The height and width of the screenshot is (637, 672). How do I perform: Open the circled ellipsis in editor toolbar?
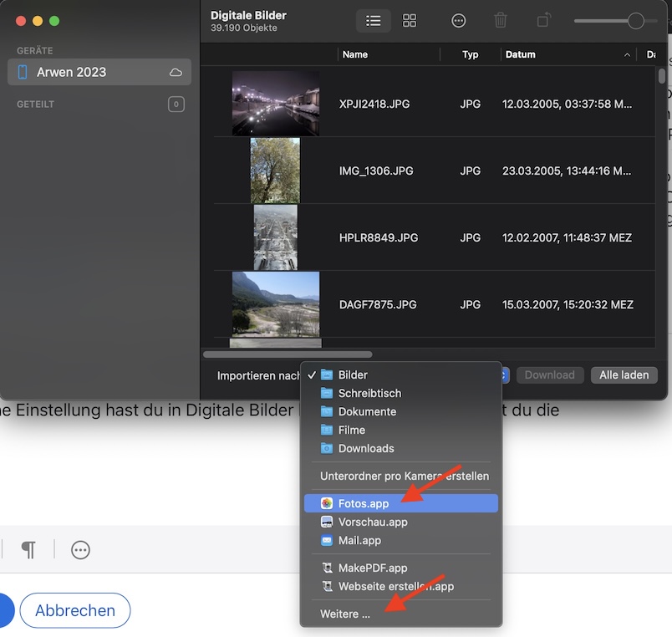(80, 549)
